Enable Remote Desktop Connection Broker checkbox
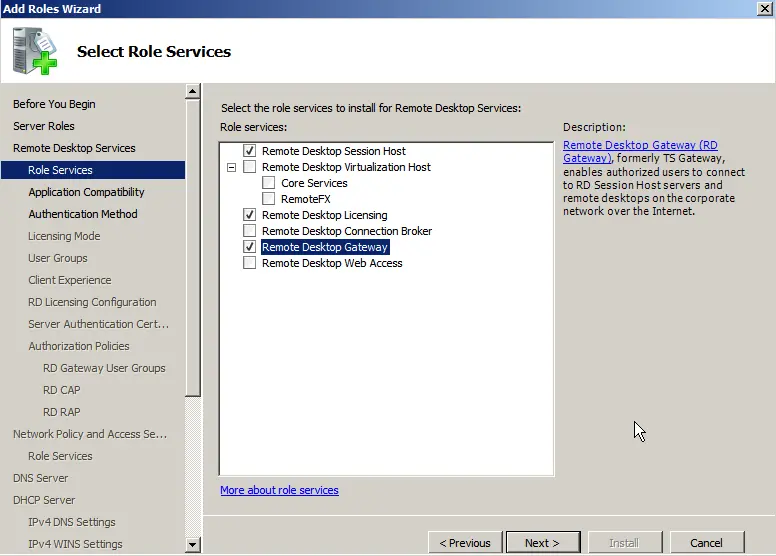The width and height of the screenshot is (776, 556). tap(249, 231)
